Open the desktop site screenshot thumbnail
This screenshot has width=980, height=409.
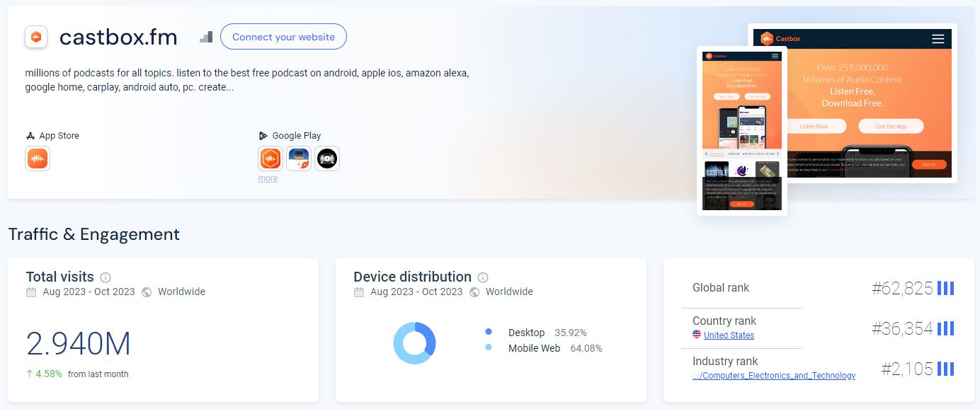pos(872,103)
